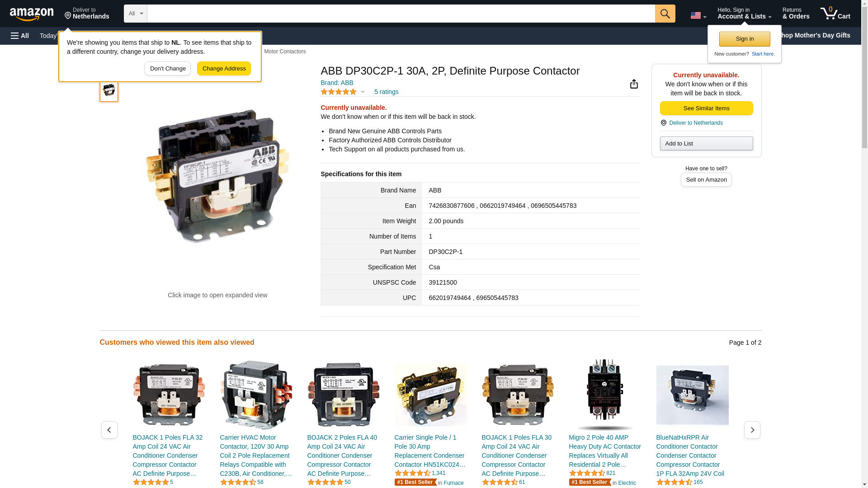868x488 pixels.
Task: Open the shopping cart icon
Action: [x=835, y=14]
